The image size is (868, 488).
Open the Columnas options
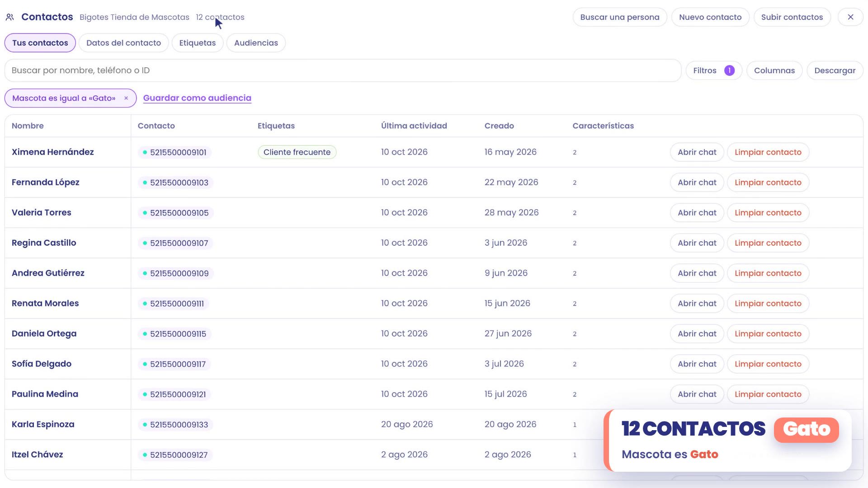pyautogui.click(x=774, y=70)
